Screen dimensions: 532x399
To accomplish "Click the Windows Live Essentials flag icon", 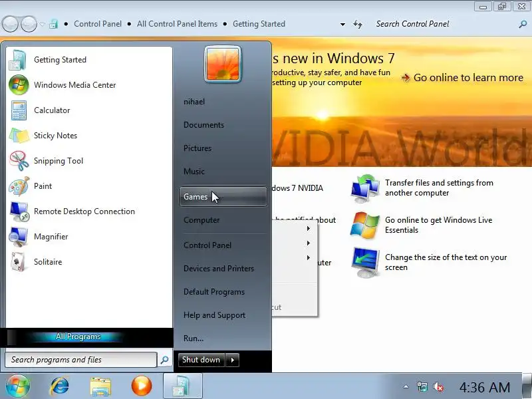I will click(x=365, y=225).
